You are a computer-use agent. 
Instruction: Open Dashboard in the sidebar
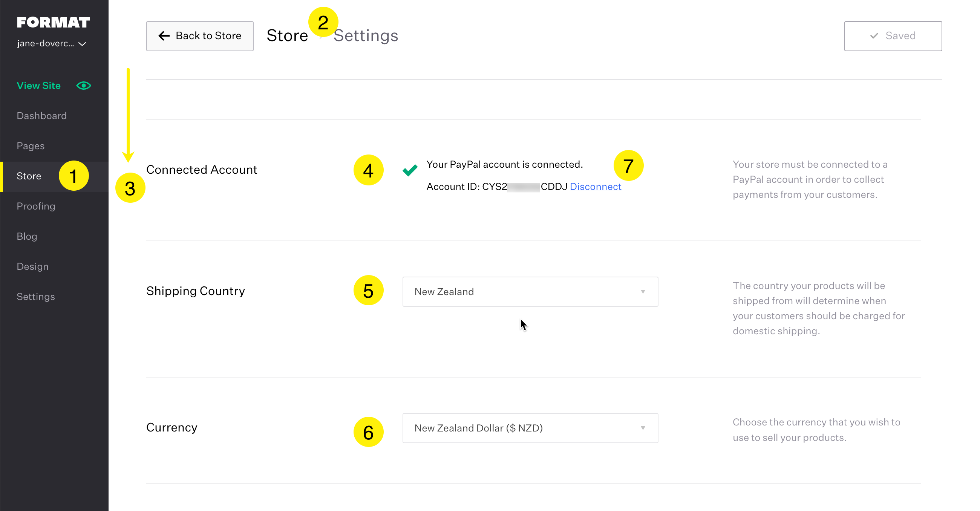coord(42,116)
